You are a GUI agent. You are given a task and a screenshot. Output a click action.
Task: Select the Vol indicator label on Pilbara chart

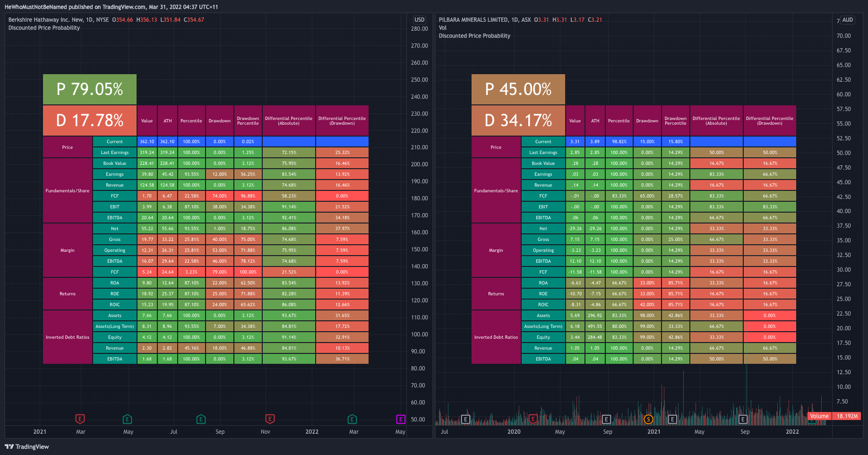(x=443, y=28)
